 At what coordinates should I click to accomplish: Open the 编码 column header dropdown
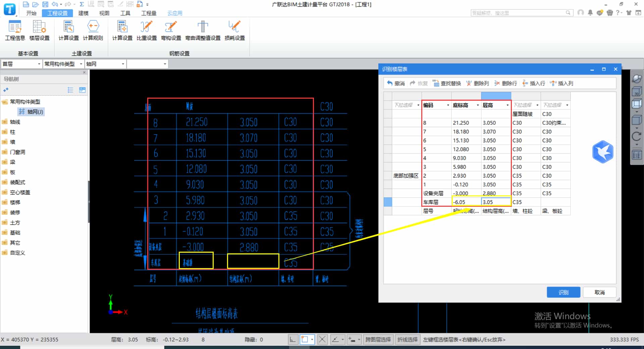click(x=448, y=105)
